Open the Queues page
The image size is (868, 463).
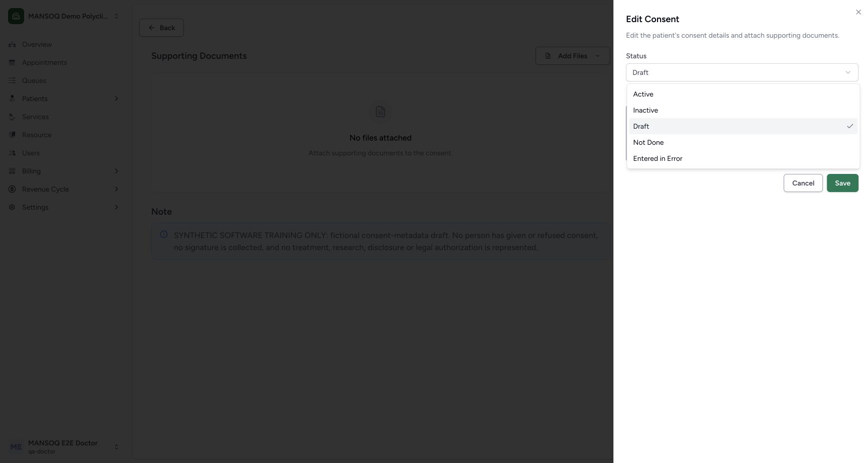[x=64, y=80]
